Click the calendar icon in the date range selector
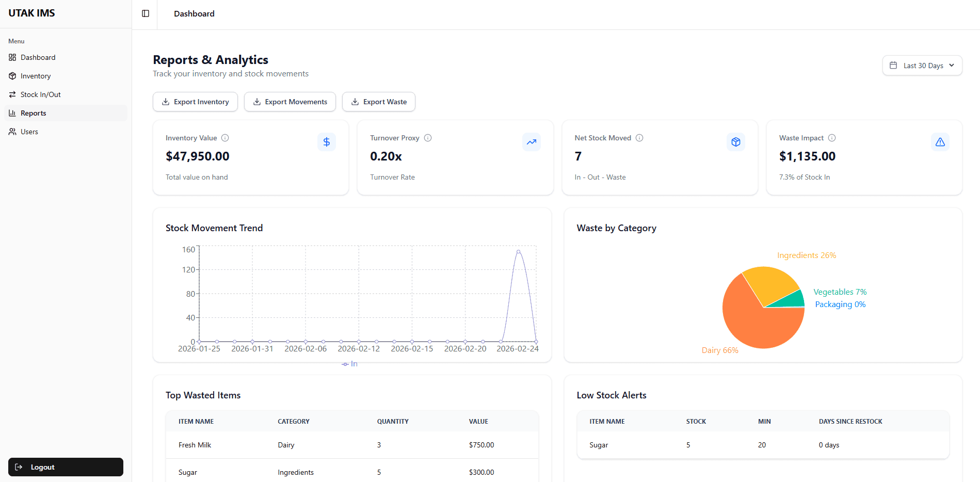980x482 pixels. click(x=894, y=65)
